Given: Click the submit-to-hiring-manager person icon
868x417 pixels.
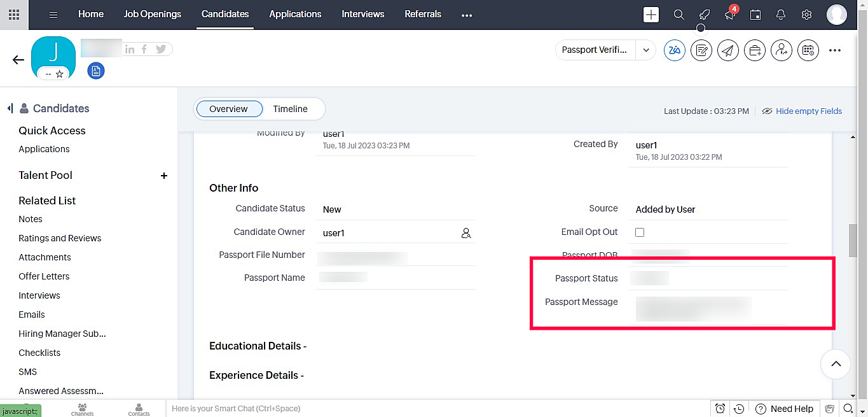Looking at the screenshot, I should pos(782,50).
